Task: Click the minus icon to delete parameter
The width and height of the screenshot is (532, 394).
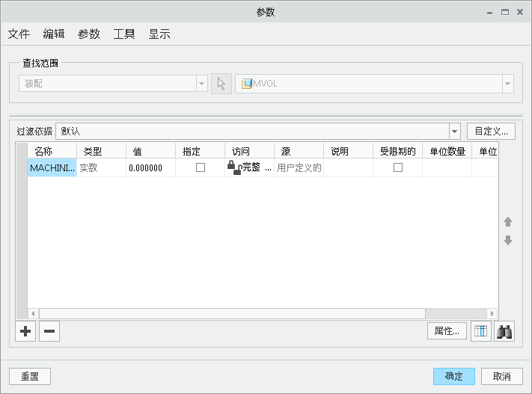Action: 49,331
